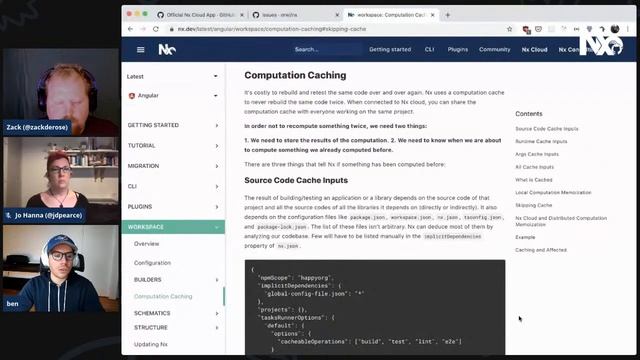Click the address bar URL
The width and height of the screenshot is (640, 360).
click(x=272, y=29)
